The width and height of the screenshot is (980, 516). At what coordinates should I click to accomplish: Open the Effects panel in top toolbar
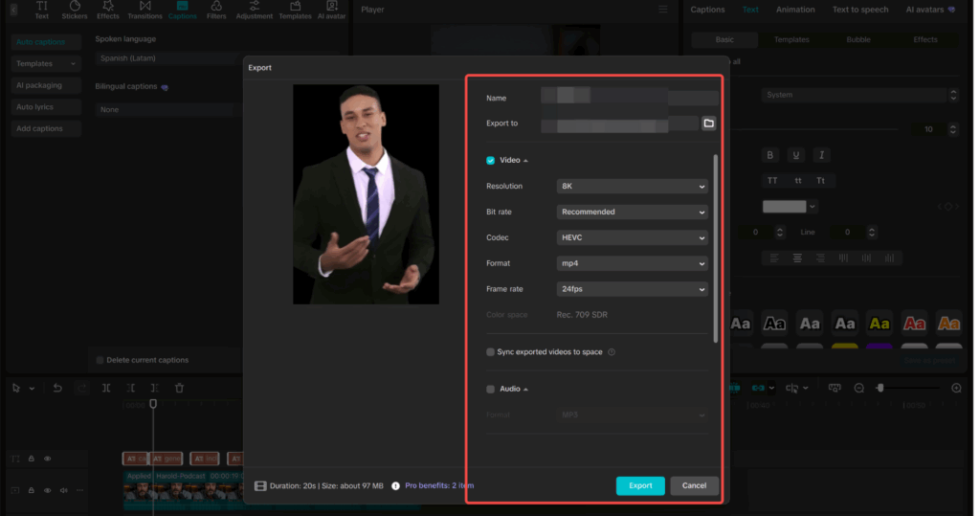click(x=107, y=10)
